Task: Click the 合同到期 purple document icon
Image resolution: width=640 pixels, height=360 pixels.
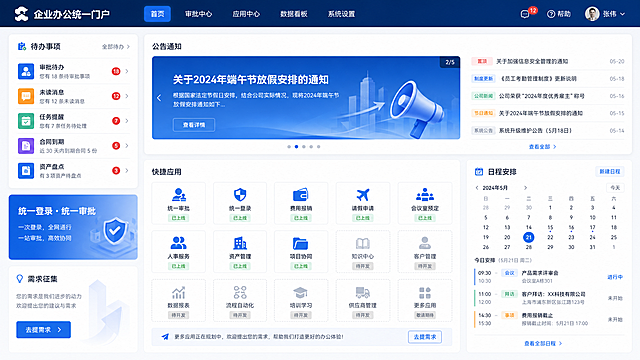Action: pos(26,146)
